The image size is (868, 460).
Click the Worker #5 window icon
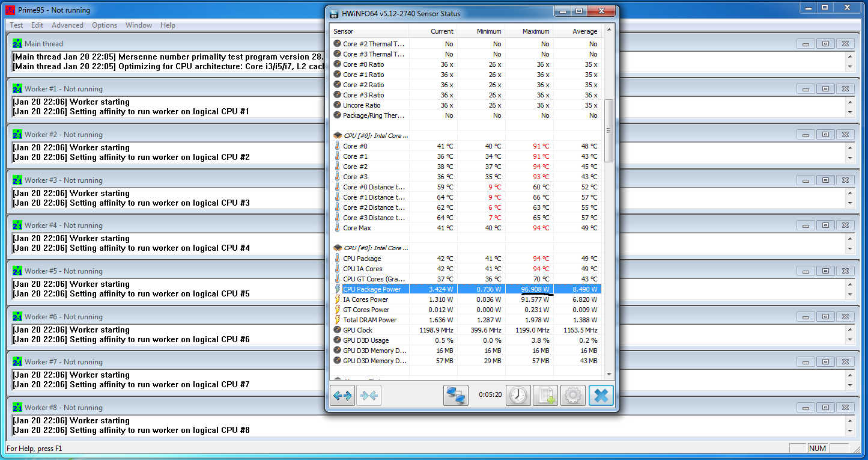pyautogui.click(x=17, y=271)
